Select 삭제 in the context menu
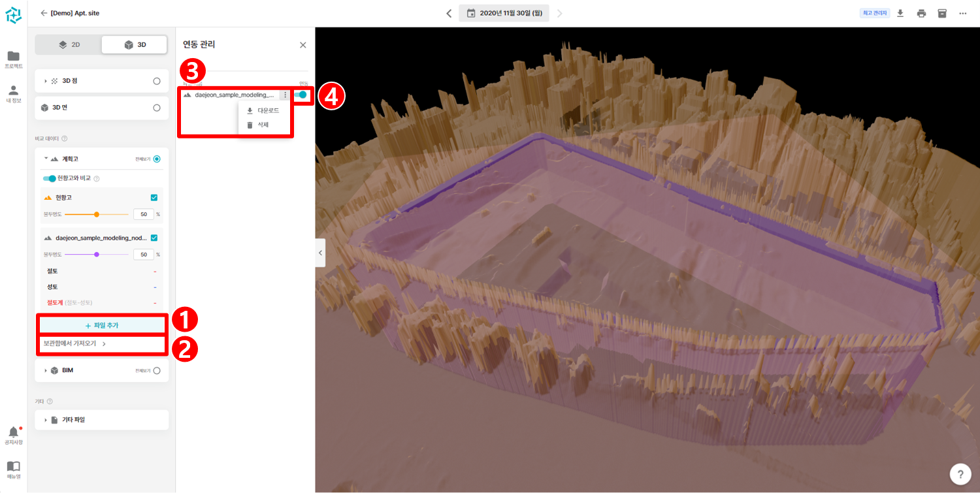The image size is (980, 493). click(x=263, y=125)
